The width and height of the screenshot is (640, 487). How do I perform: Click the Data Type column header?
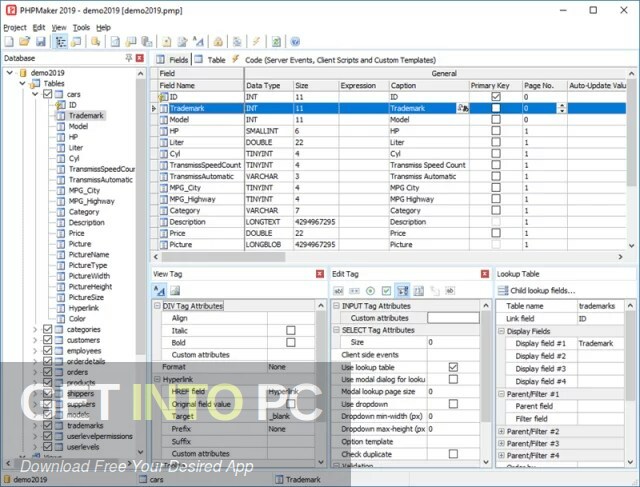pos(269,85)
